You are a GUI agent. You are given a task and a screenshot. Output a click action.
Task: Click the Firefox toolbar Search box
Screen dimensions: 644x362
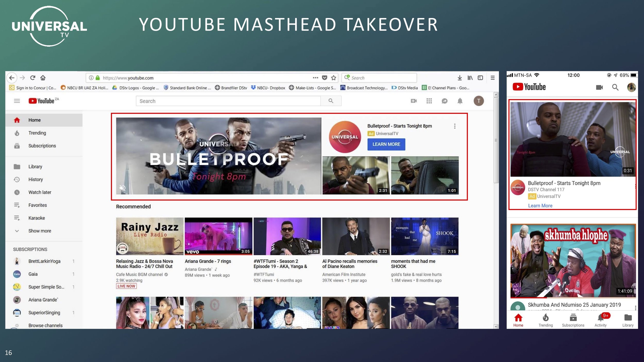[x=379, y=78]
